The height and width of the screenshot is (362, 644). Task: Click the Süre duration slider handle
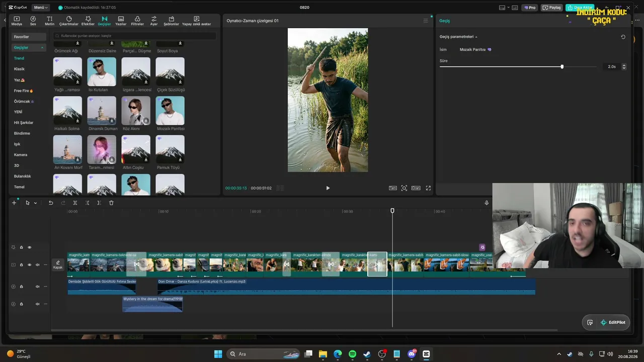[x=562, y=66]
